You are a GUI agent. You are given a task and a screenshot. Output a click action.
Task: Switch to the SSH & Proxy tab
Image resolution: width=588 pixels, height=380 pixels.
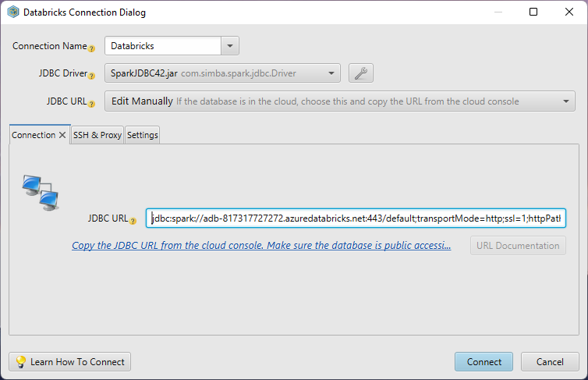click(x=97, y=135)
